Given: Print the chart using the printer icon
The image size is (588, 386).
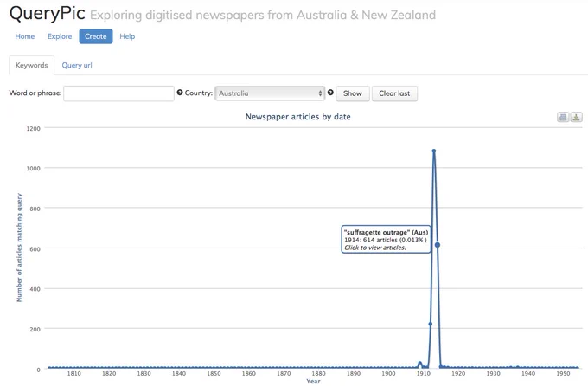Looking at the screenshot, I should (563, 117).
